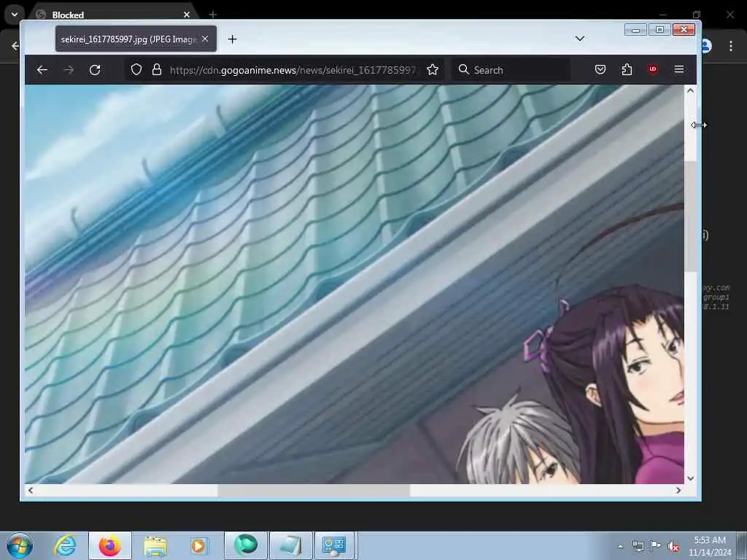
Task: Open network status tray icon
Action: pos(638,546)
